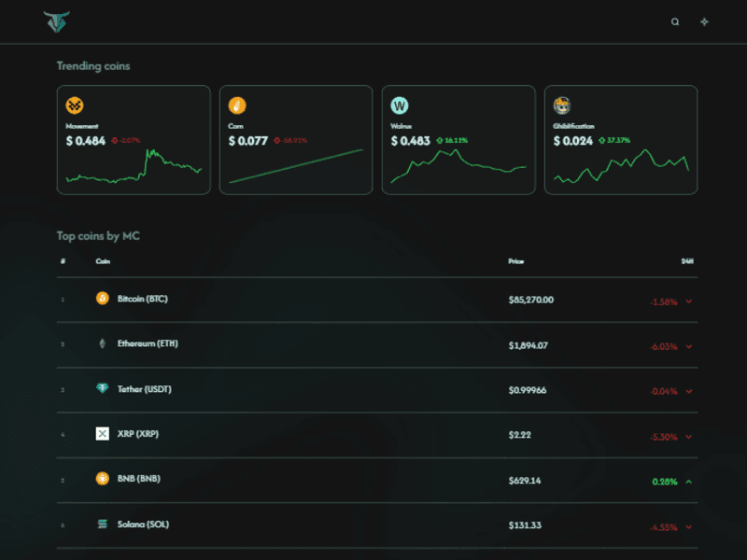Click the Tether logo icon
747x560 pixels.
[x=103, y=388]
